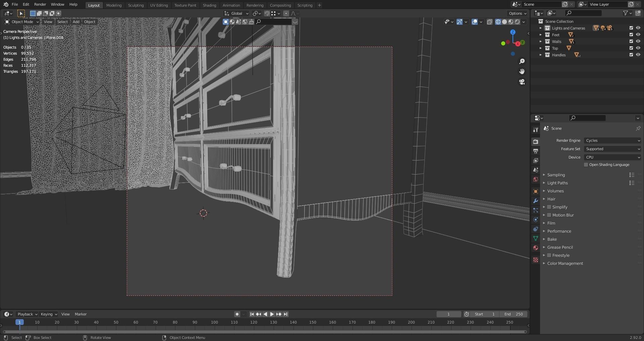Open the Device CPU dropdown
This screenshot has height=341, width=644.
(612, 157)
